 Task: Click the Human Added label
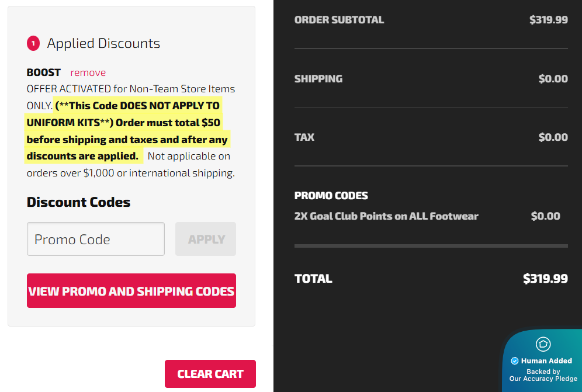546,361
